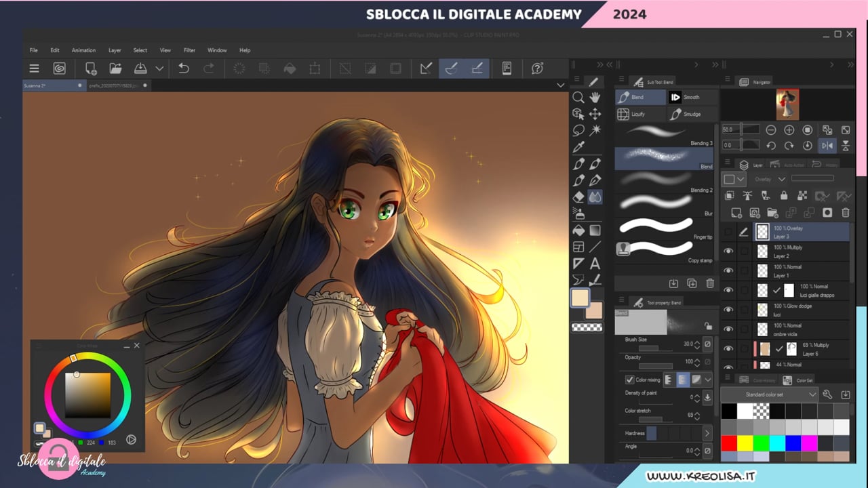Select the Smudge sub tool group
Image resolution: width=868 pixels, height=488 pixels.
tap(692, 115)
